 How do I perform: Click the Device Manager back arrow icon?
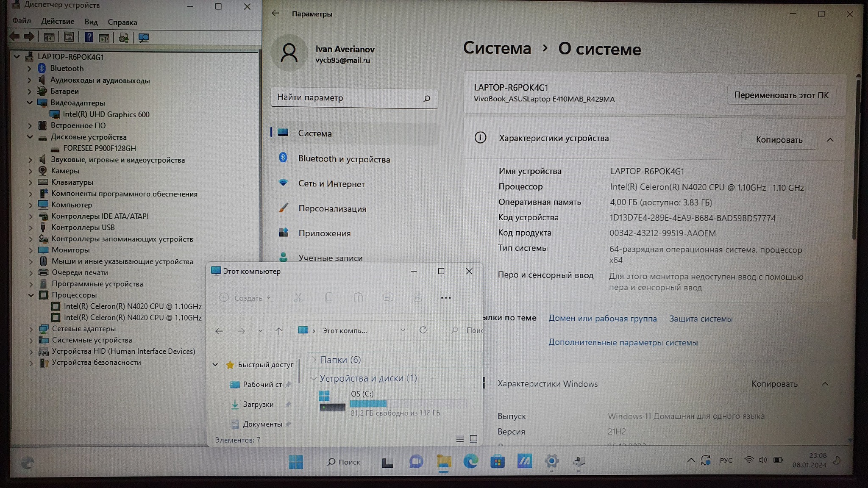(14, 37)
